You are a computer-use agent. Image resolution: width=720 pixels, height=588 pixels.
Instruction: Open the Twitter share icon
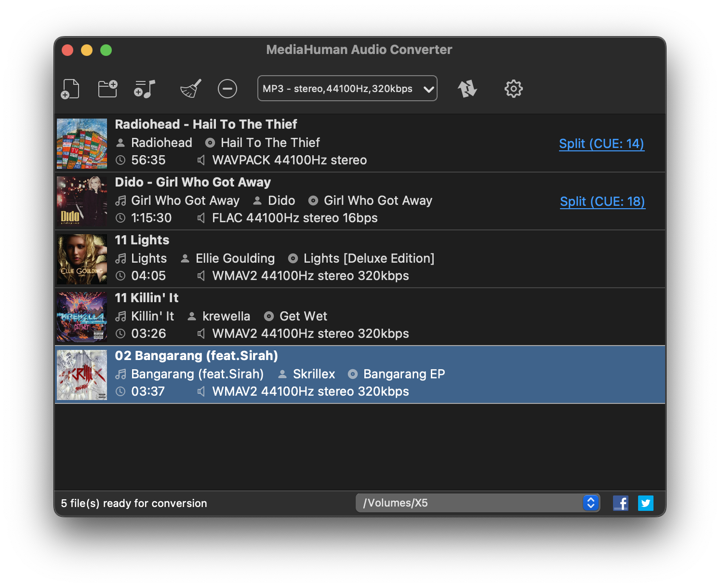[646, 503]
